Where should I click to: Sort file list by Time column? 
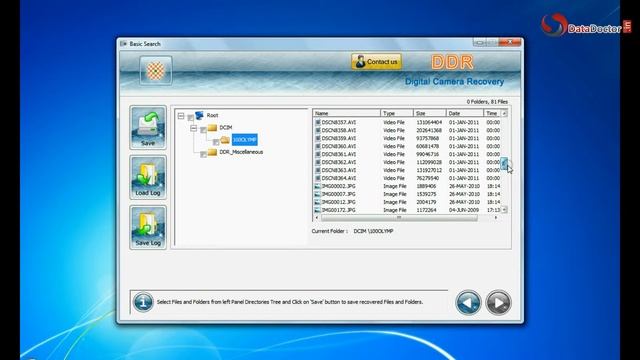point(492,113)
